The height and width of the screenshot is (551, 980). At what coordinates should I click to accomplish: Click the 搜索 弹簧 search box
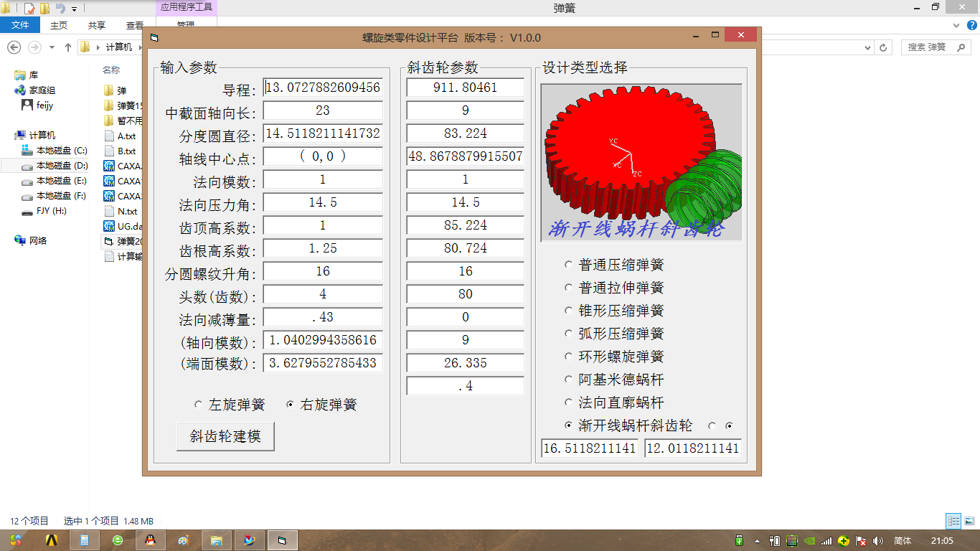936,47
